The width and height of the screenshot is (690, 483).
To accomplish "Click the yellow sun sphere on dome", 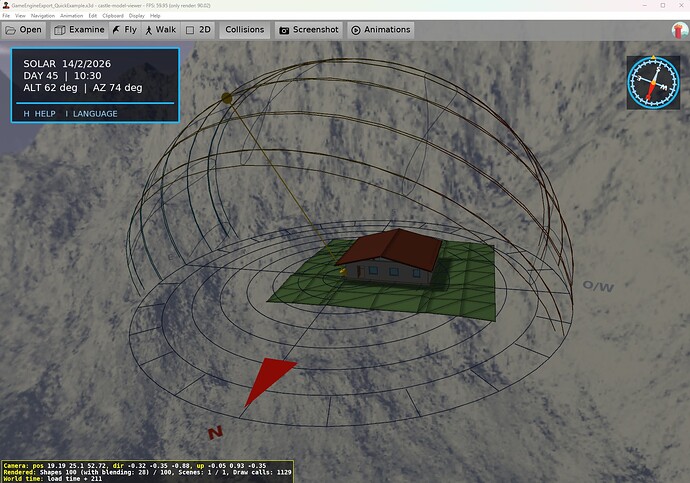I will pyautogui.click(x=227, y=98).
